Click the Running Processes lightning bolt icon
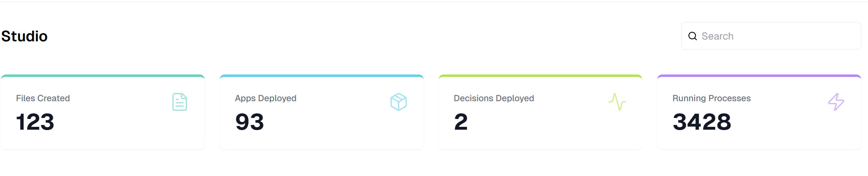The width and height of the screenshot is (868, 176). coord(836,102)
